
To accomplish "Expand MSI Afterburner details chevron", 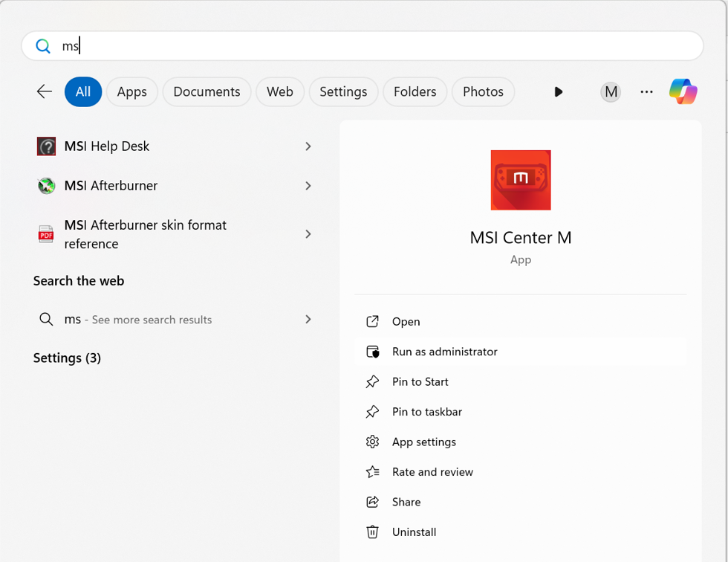I will pos(308,186).
